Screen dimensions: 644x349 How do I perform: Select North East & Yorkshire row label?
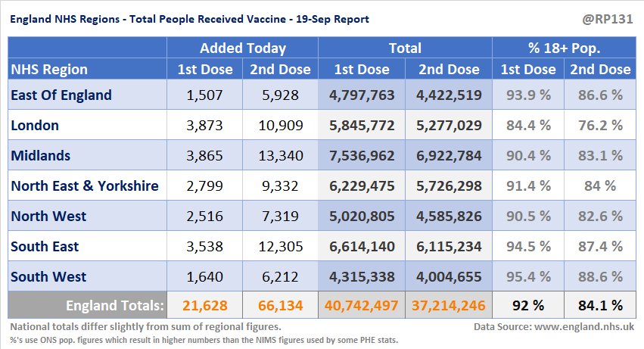85,186
